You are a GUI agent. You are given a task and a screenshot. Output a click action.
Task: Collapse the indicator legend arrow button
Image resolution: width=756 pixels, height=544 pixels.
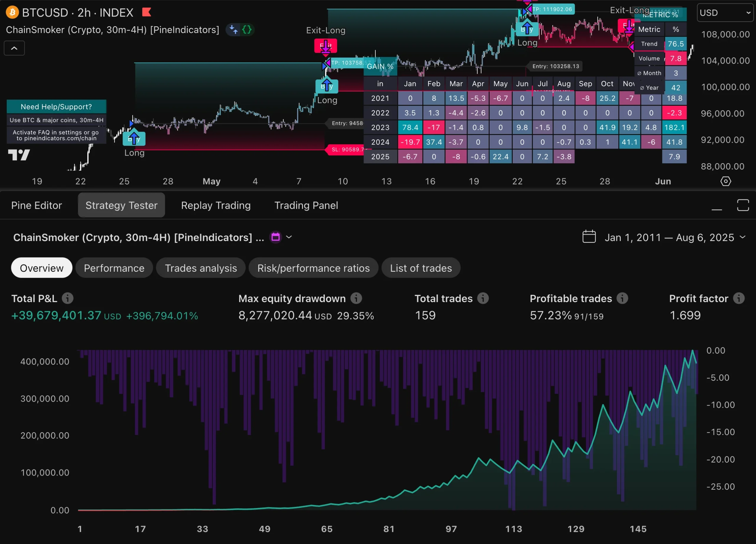tap(14, 48)
